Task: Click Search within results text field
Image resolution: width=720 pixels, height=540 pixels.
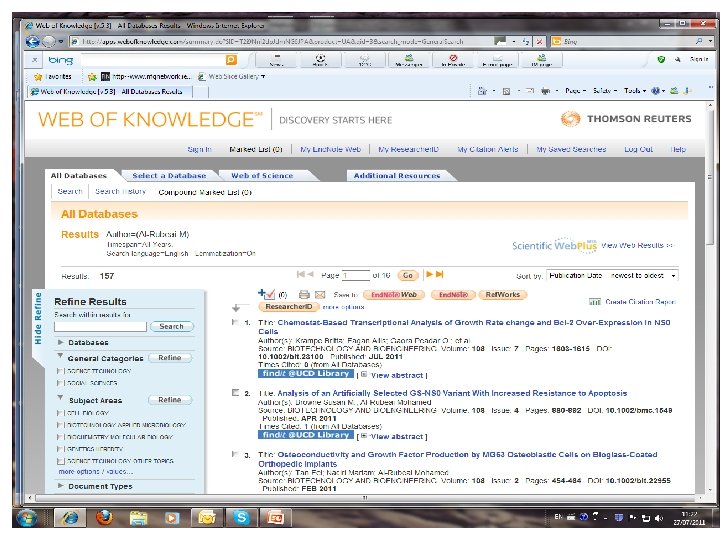Action: (101, 326)
